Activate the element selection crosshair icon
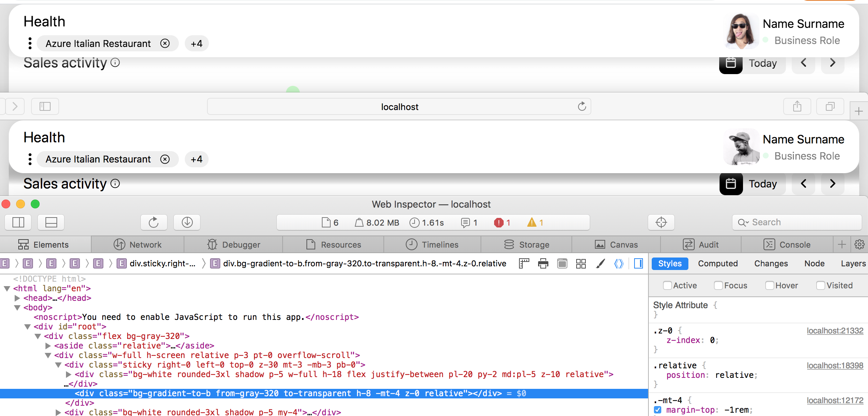The image size is (868, 416). click(661, 222)
